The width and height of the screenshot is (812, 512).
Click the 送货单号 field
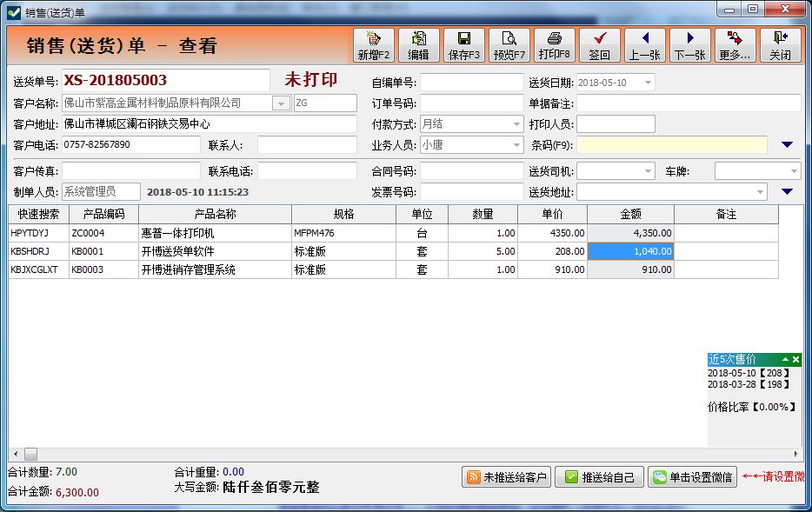[166, 80]
